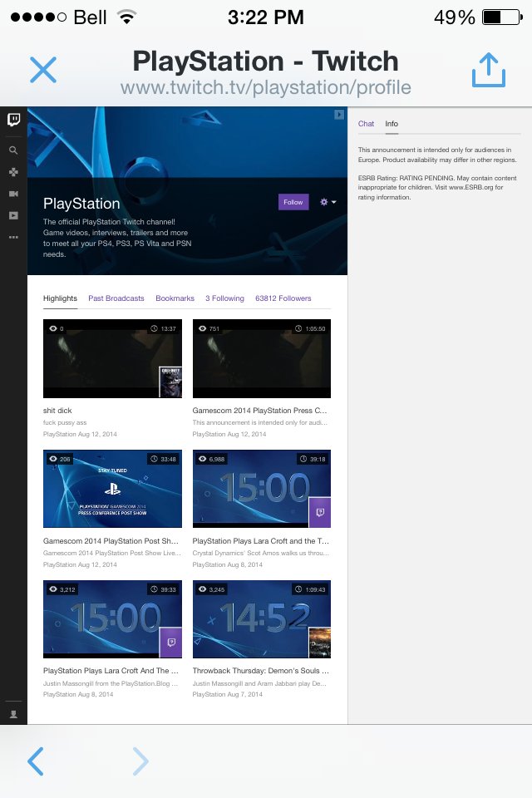Open the three-dots More sidebar menu

(13, 237)
